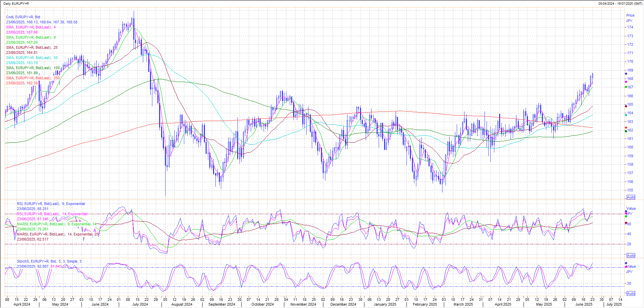Select the blue candle last-price marker on the price axis
The height and width of the screenshot is (308, 644).
(626, 74)
